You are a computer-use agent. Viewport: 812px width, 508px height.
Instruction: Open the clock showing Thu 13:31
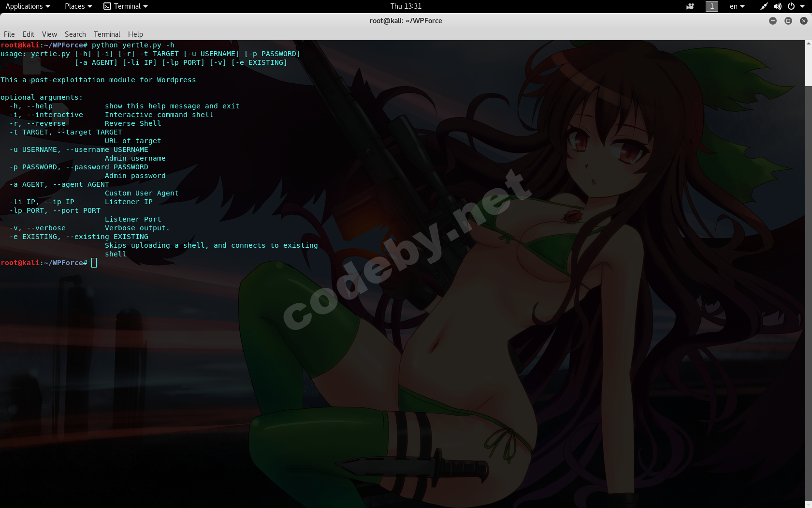[x=406, y=6]
